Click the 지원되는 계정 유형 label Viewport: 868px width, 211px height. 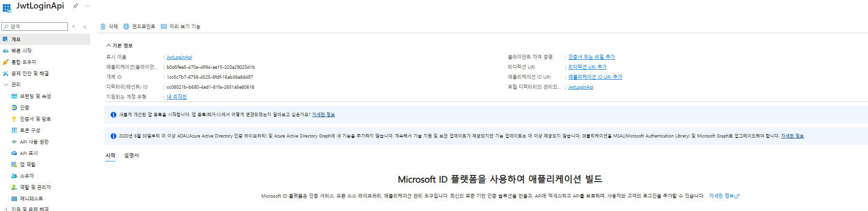(x=126, y=97)
